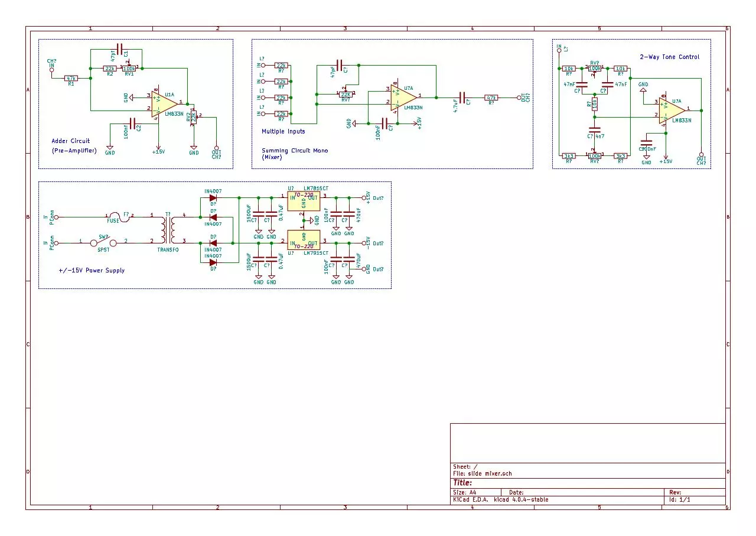
Task: Select the 47pf capacitor C1
Action: 120,49
